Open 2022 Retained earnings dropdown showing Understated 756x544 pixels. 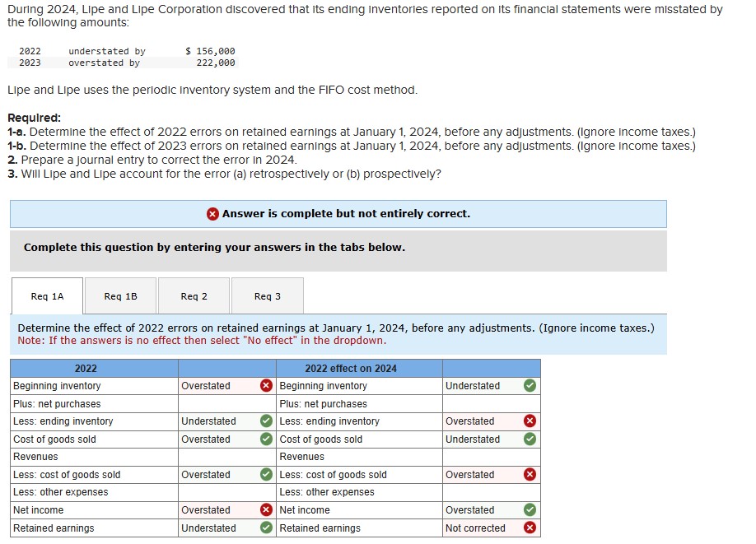pyautogui.click(x=227, y=528)
